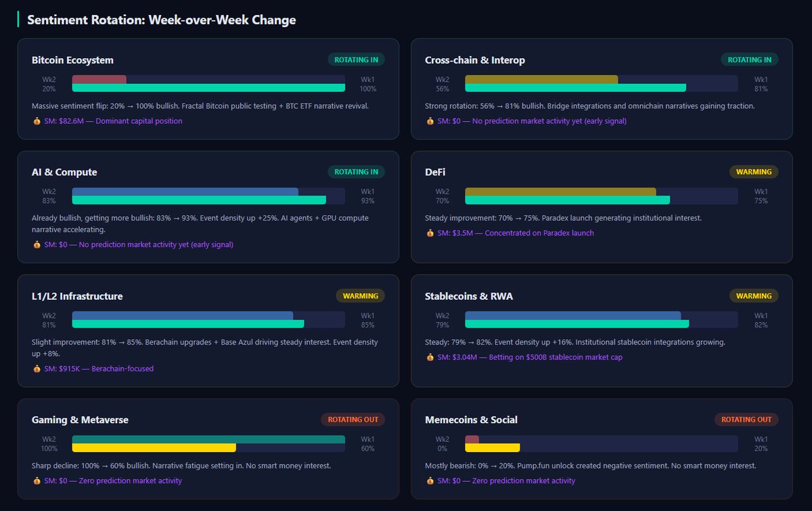Click the money bag icon in Gaming & Metaverse card
The image size is (812, 511).
(x=37, y=481)
